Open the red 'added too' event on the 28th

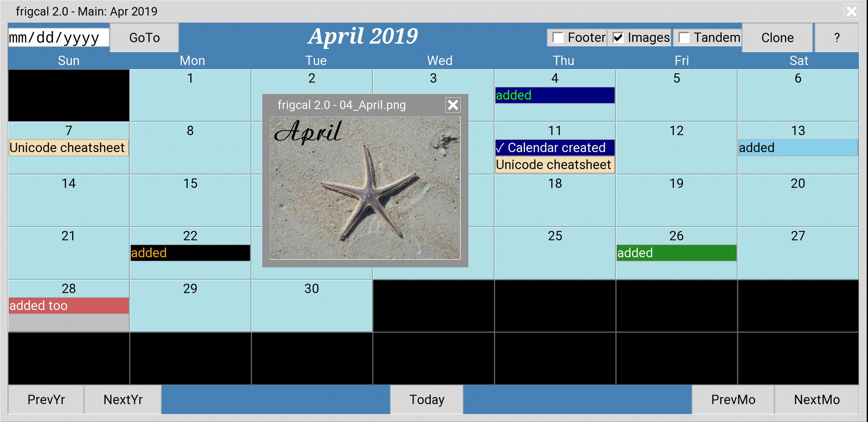(69, 306)
